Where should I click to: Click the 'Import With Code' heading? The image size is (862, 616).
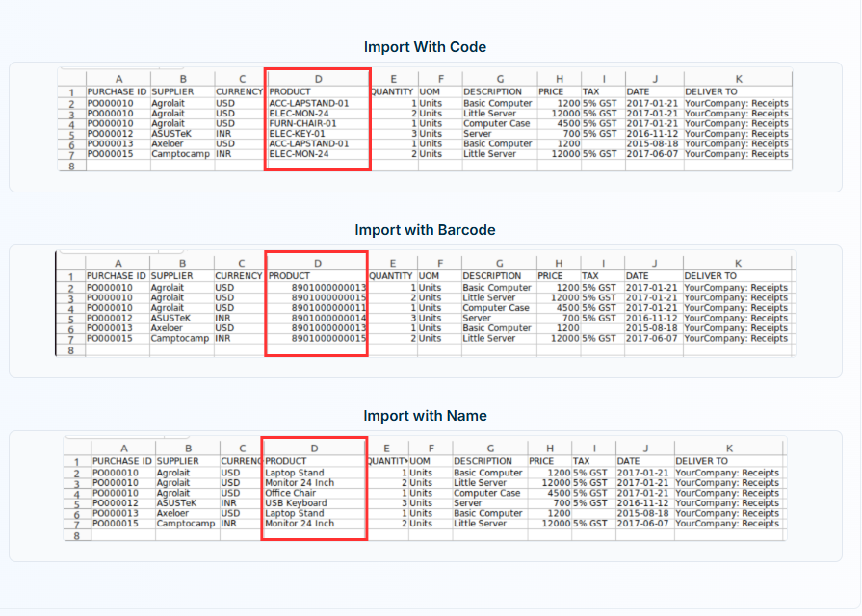coord(425,47)
